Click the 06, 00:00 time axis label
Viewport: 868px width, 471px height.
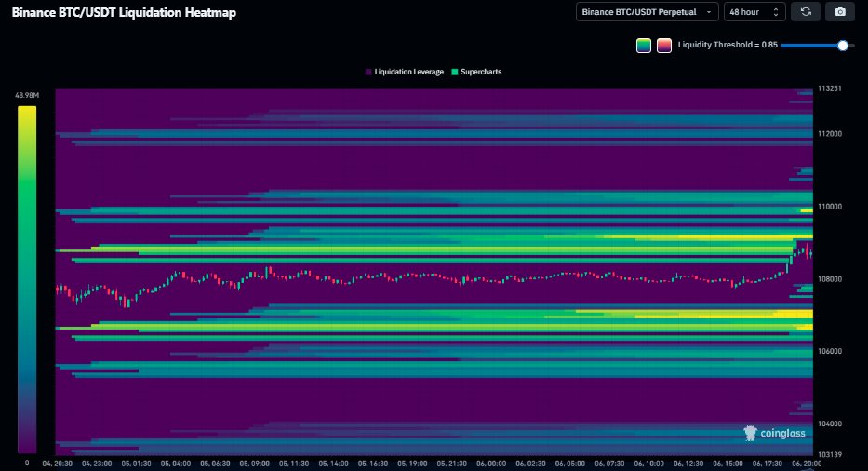coord(491,464)
